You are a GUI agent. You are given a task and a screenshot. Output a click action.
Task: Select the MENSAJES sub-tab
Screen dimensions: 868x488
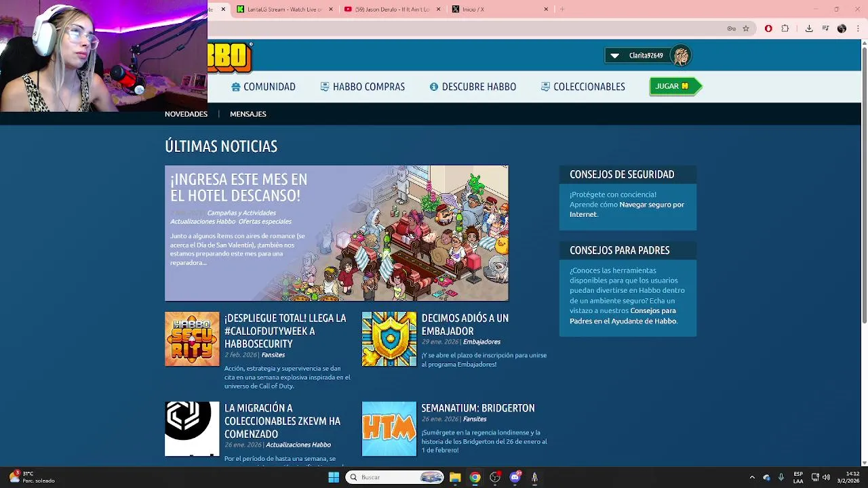point(248,114)
